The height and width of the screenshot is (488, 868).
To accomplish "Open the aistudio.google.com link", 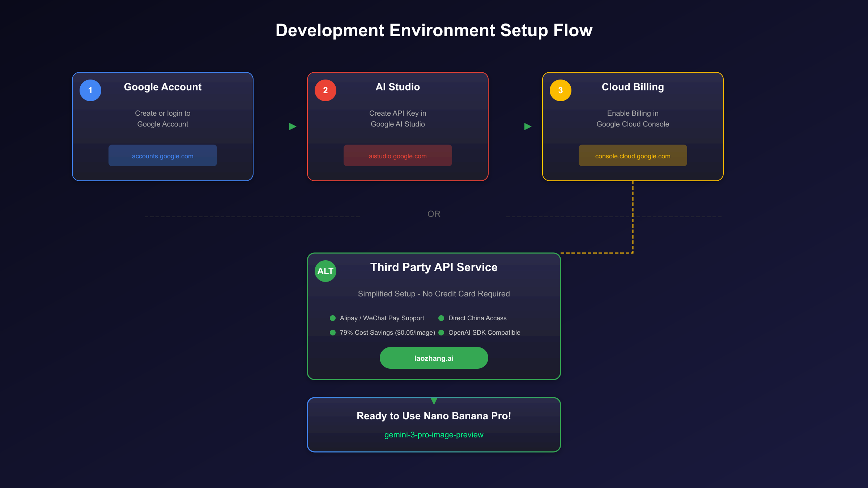I will coord(398,156).
